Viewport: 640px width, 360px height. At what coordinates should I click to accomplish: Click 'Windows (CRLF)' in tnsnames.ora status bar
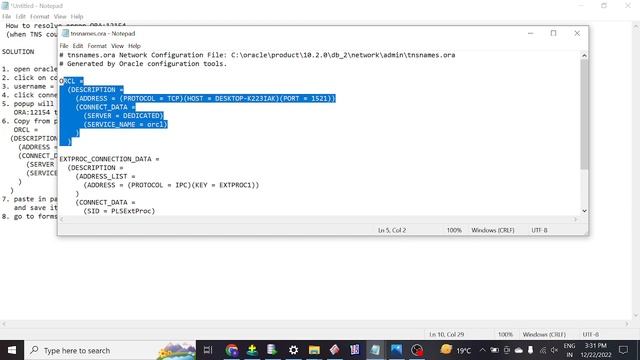pyautogui.click(x=493, y=230)
